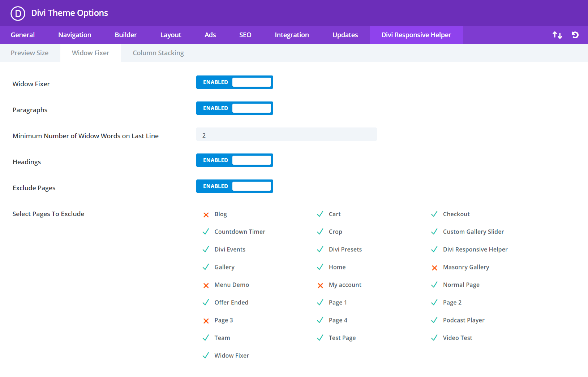588x377 pixels.
Task: Toggle Custom Gallery Slider page checkbox
Action: point(434,232)
